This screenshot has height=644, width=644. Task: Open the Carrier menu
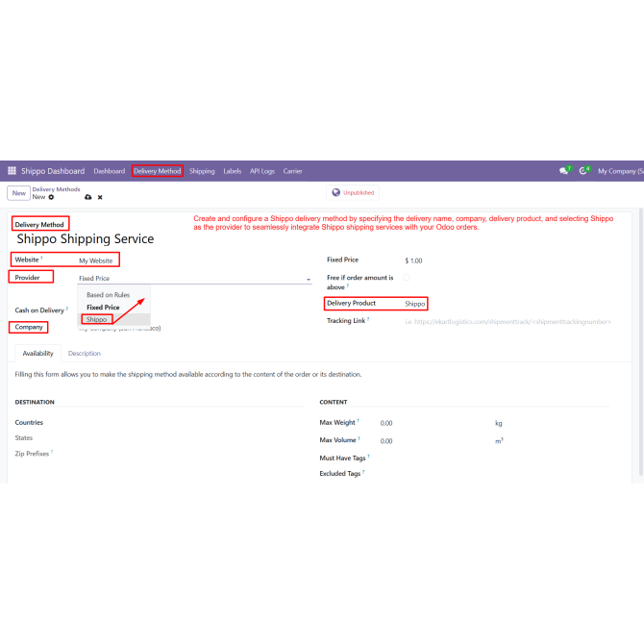[292, 171]
